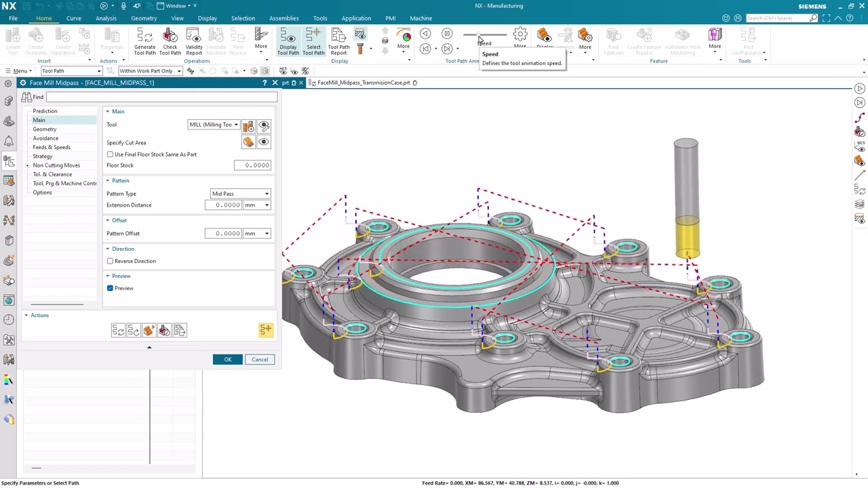Collapse the Offset section

click(x=107, y=220)
